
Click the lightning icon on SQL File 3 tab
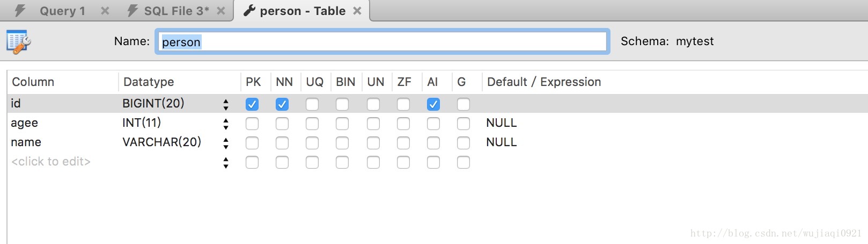click(132, 11)
